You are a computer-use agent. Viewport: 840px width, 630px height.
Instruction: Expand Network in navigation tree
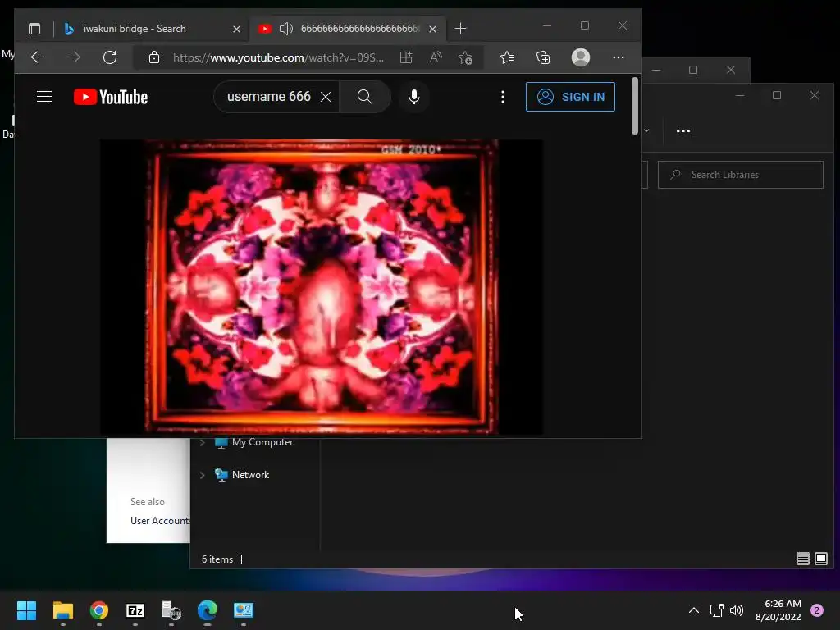point(203,475)
